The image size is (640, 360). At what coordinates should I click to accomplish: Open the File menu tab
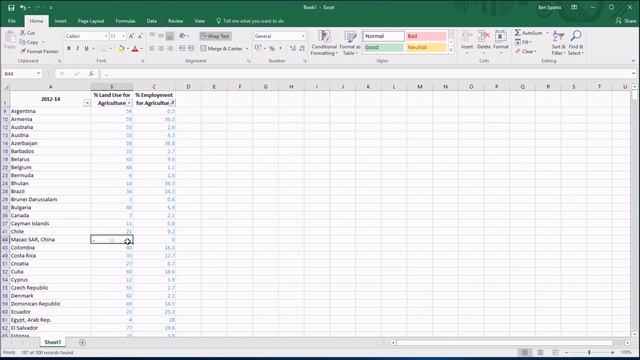(x=11, y=21)
